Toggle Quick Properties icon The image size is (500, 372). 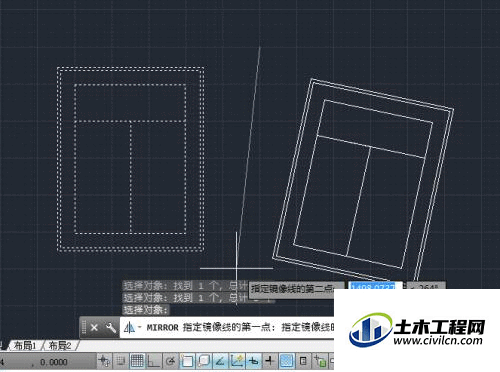click(303, 361)
